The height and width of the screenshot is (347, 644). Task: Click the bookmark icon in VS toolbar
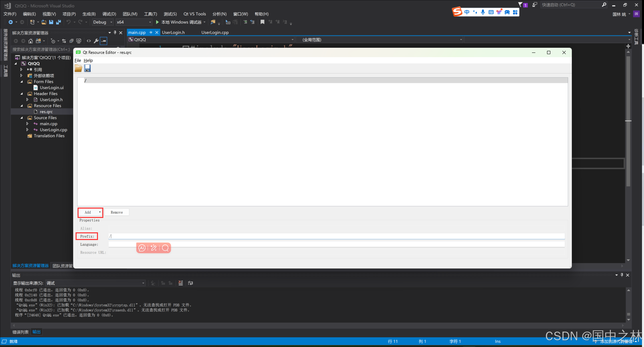click(x=262, y=22)
